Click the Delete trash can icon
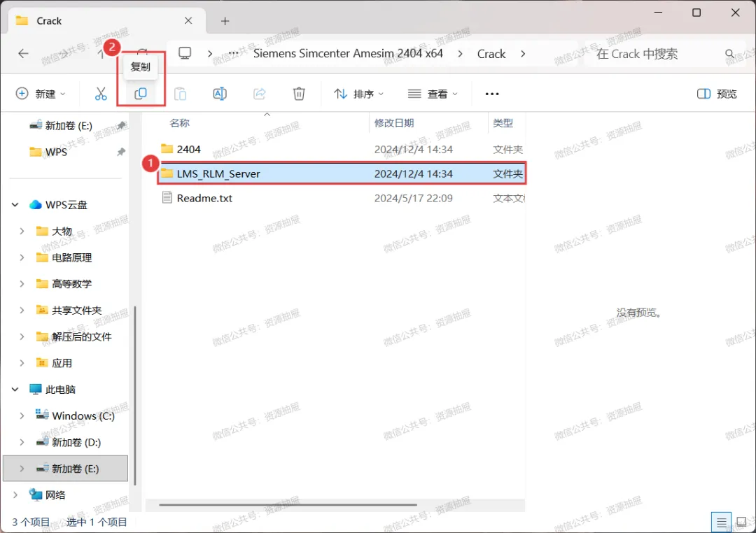The width and height of the screenshot is (756, 533). (x=299, y=94)
